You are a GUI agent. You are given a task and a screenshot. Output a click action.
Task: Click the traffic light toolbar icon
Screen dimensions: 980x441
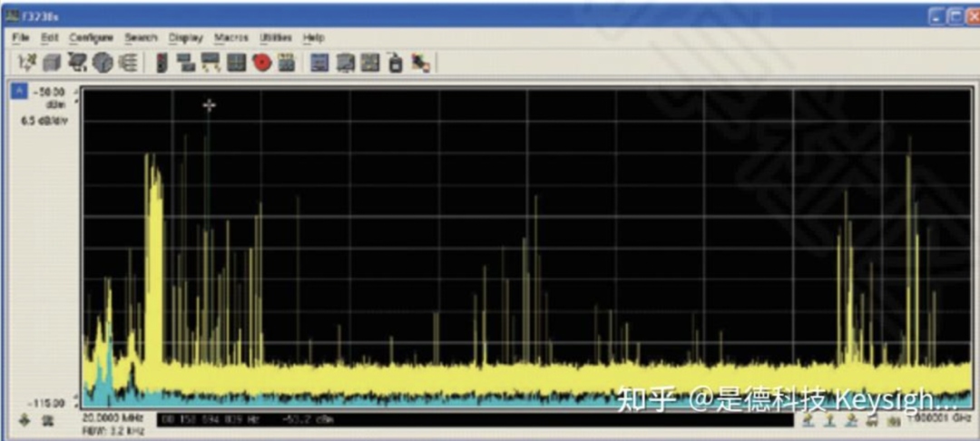click(x=162, y=63)
